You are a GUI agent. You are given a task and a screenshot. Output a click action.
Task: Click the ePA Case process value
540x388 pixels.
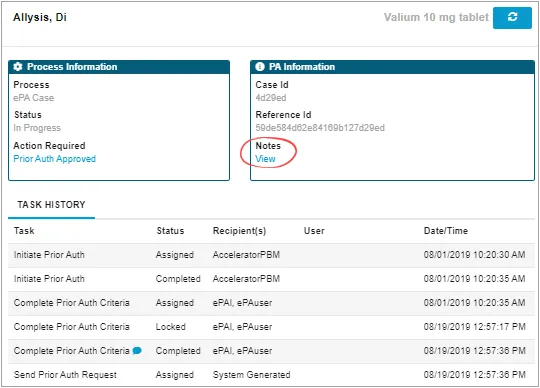point(33,98)
